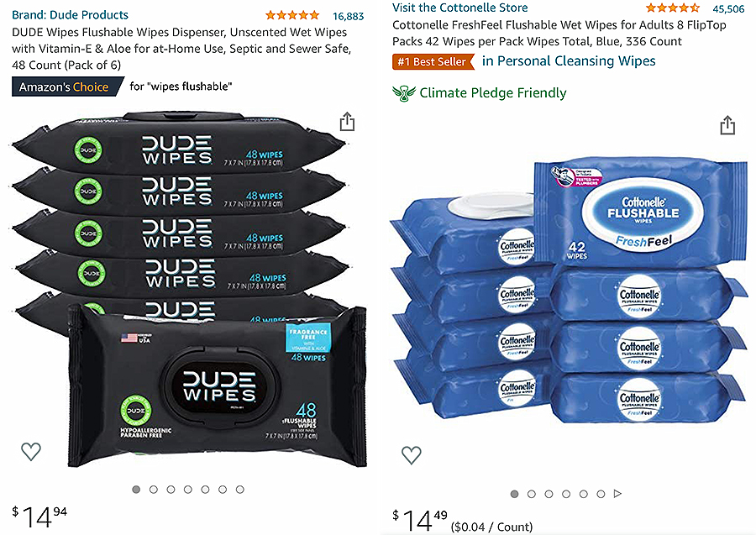Advance Cottonelle gallery with the play arrow
The height and width of the screenshot is (535, 756).
click(617, 494)
